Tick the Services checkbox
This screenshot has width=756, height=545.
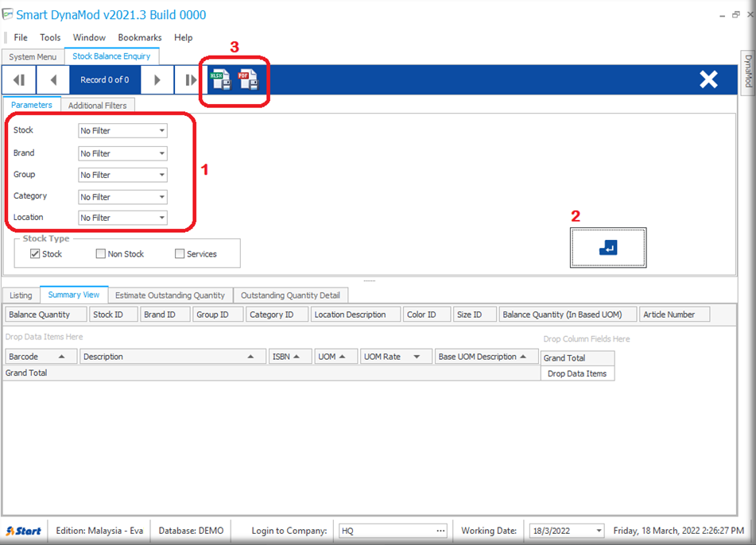(180, 254)
